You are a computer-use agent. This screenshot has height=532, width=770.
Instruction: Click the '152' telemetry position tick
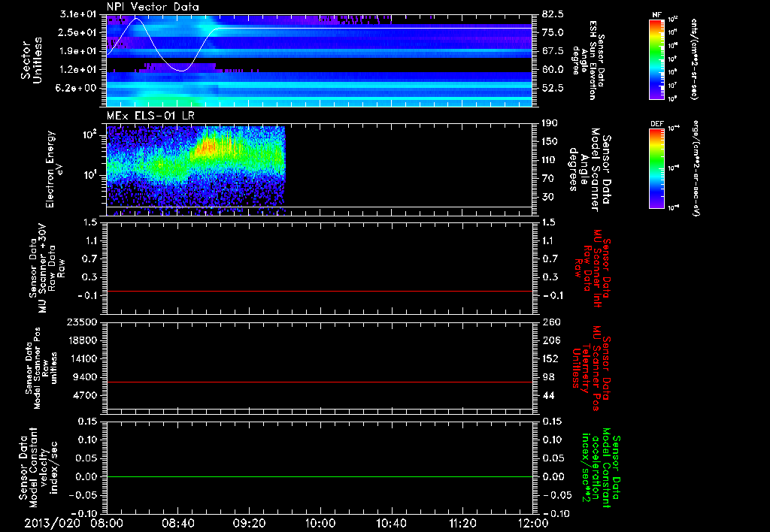pos(550,358)
